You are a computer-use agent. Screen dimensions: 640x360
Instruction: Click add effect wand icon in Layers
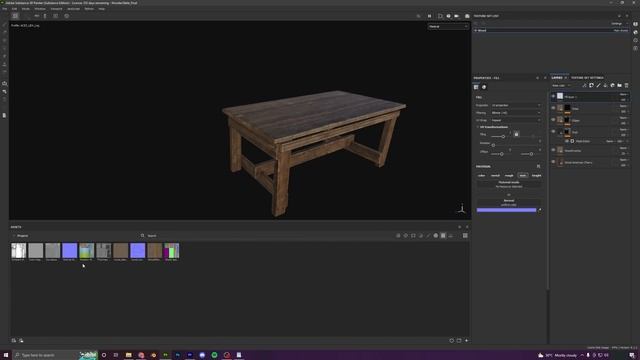pos(584,86)
